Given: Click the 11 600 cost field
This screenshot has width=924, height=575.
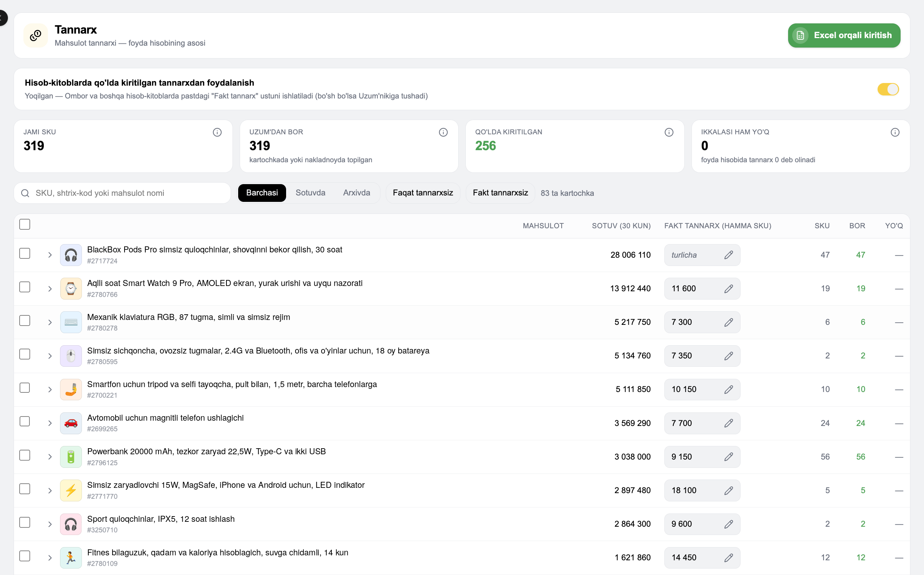Looking at the screenshot, I should 702,289.
